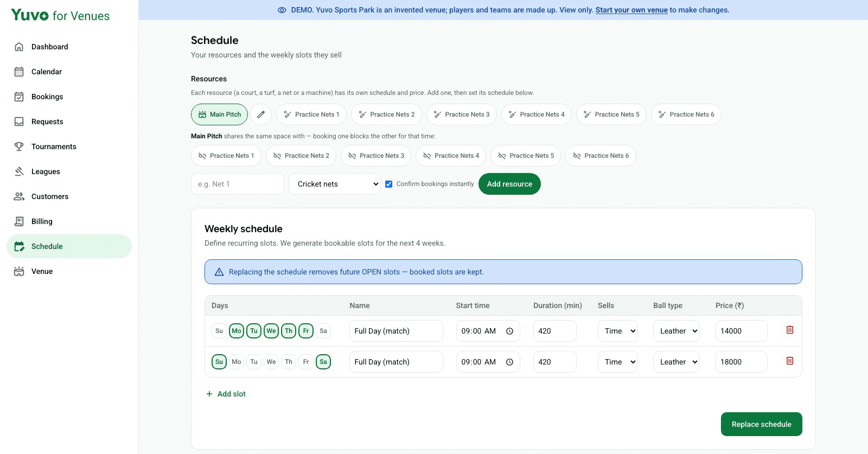
Task: Open Ball type dropdown in 14000 row
Action: (x=676, y=331)
